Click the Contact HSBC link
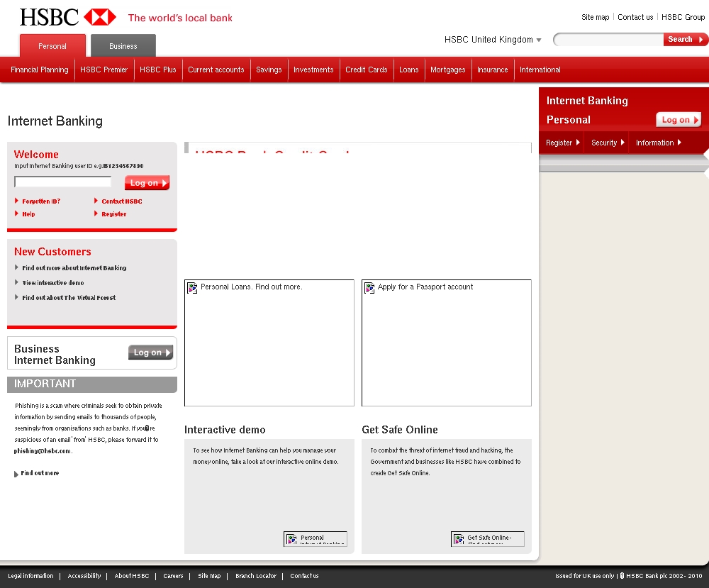The height and width of the screenshot is (588, 709). point(122,201)
